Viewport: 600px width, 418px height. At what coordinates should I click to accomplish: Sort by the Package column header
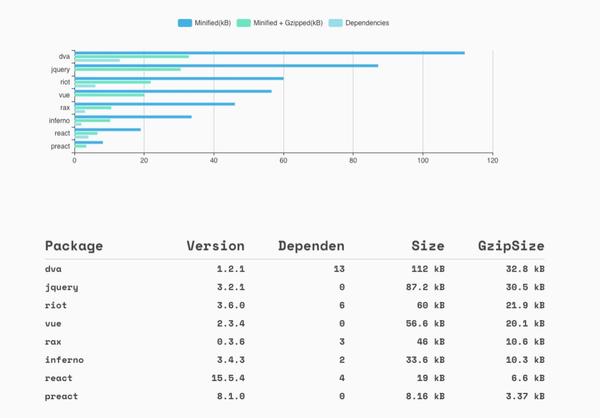(x=74, y=246)
